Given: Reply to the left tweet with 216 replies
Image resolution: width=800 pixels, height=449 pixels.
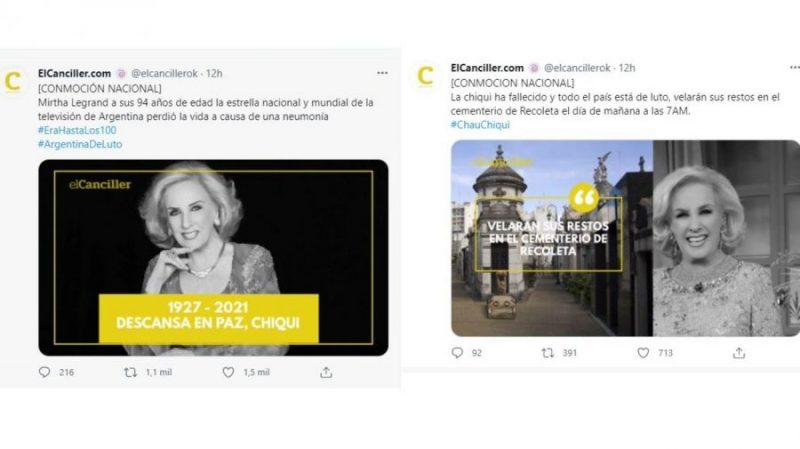Looking at the screenshot, I should pos(44,372).
